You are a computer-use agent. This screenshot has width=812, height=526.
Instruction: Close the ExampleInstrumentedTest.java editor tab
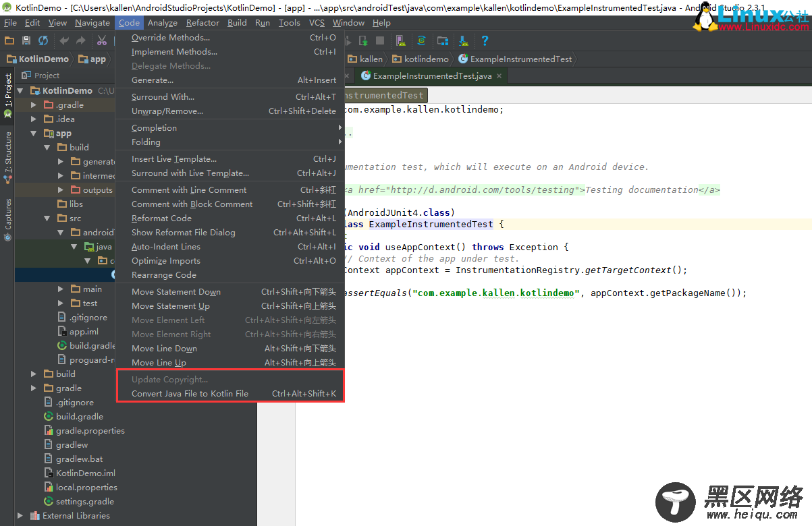(x=499, y=76)
